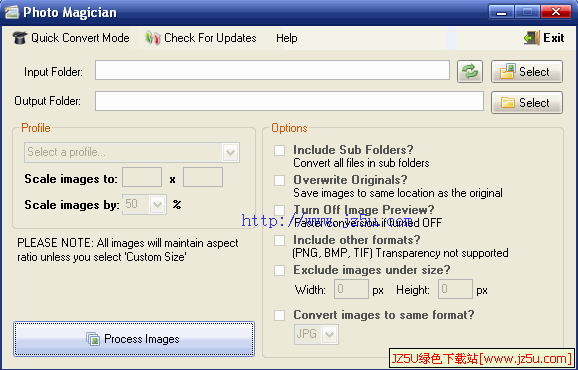Click the green refresh arrows icon
This screenshot has height=370, width=578.
[470, 71]
